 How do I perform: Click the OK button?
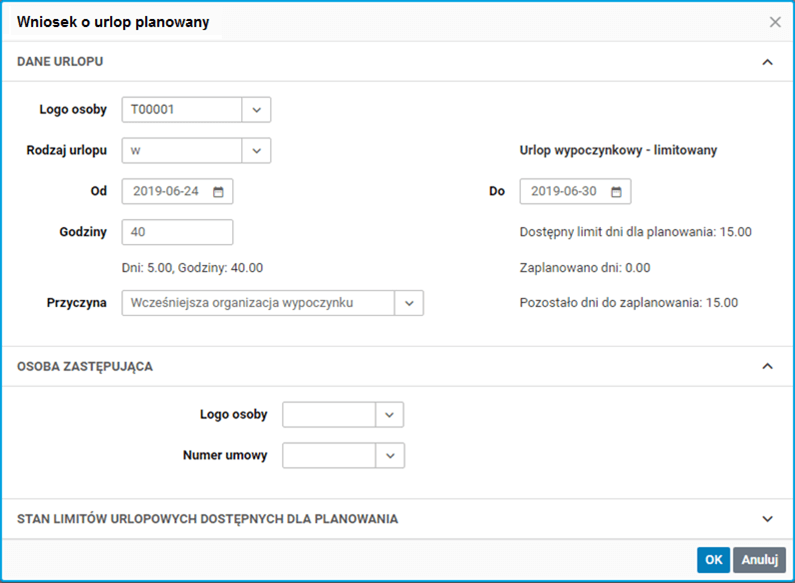pyautogui.click(x=713, y=560)
